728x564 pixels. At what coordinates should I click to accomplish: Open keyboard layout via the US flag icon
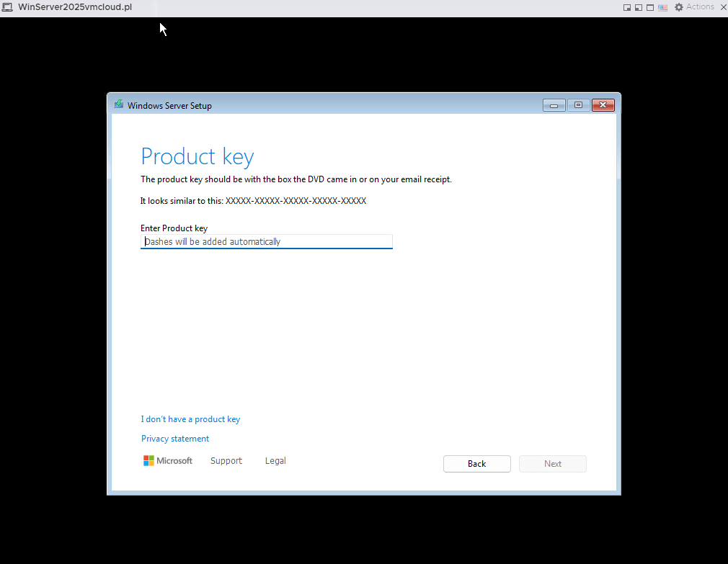[x=662, y=7]
